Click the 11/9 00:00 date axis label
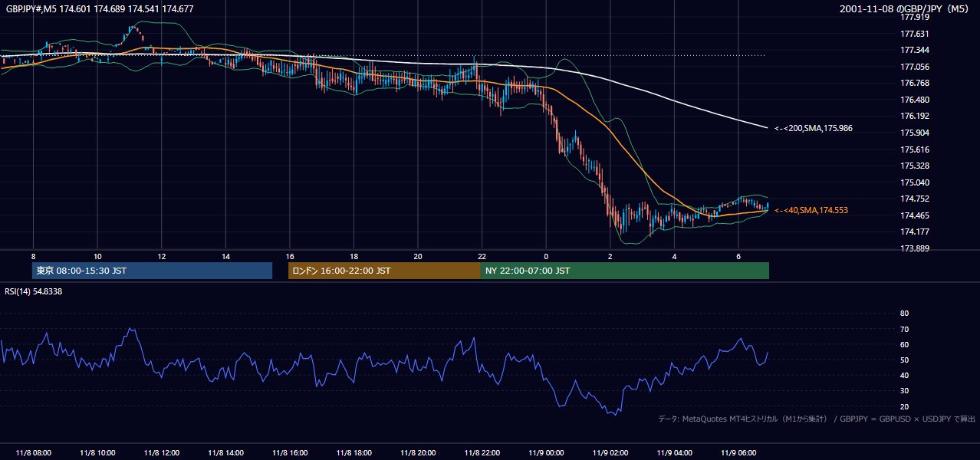 click(546, 453)
